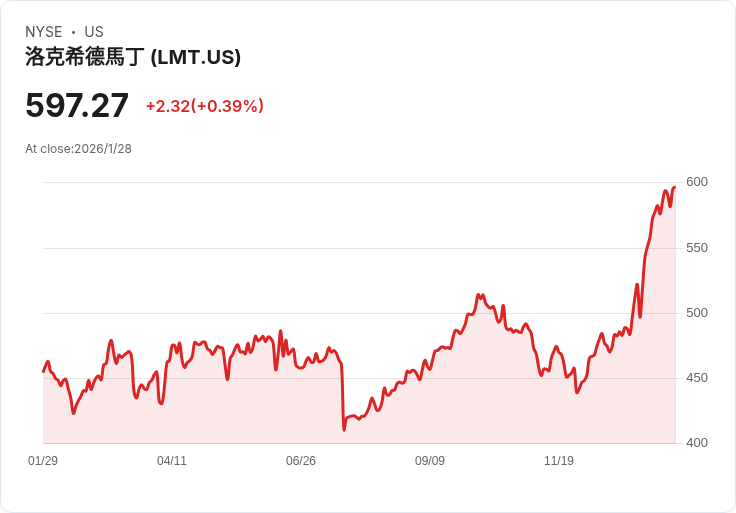Select the 09/09 date on x-axis
Viewport: 736px width, 513px height.
click(430, 460)
